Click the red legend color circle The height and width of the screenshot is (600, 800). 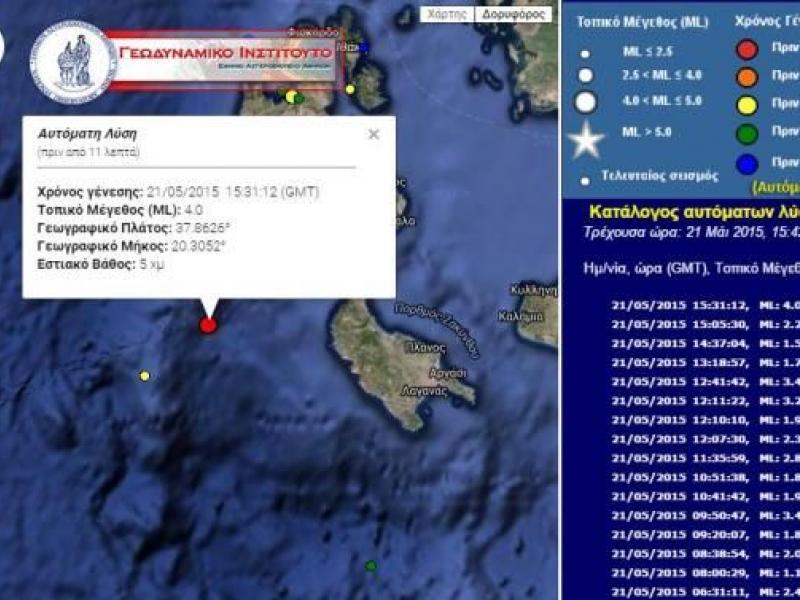click(x=747, y=49)
